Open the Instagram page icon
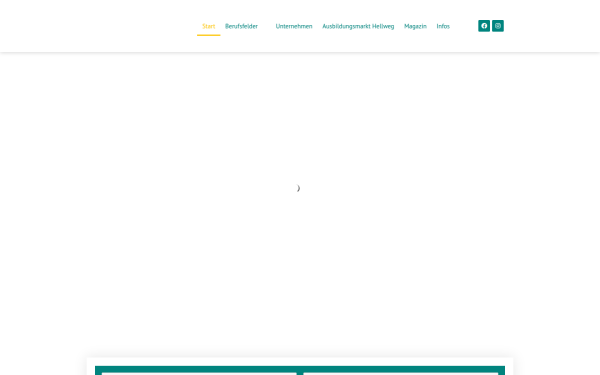This screenshot has width=600, height=375. pos(497,26)
